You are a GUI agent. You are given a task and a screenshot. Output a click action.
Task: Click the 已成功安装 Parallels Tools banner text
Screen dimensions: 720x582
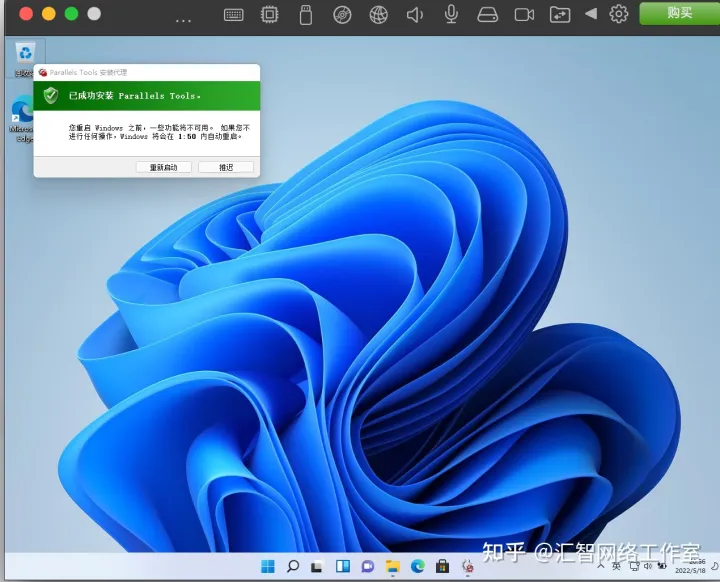(135, 96)
